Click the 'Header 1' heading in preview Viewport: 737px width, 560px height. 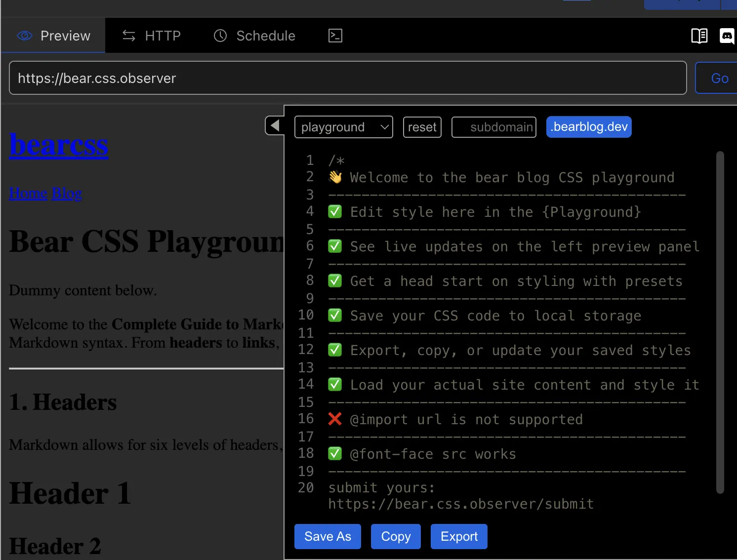click(x=71, y=493)
